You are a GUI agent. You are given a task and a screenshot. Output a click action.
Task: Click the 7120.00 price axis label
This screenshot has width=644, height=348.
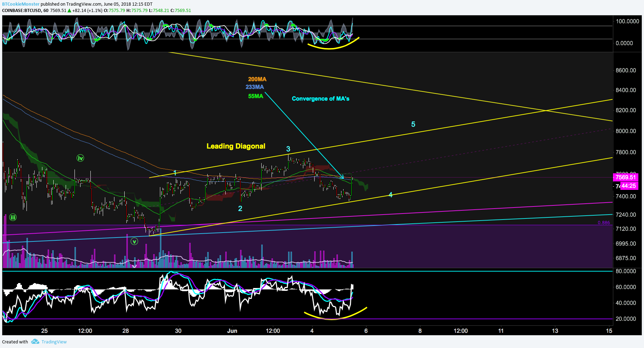[x=626, y=229]
